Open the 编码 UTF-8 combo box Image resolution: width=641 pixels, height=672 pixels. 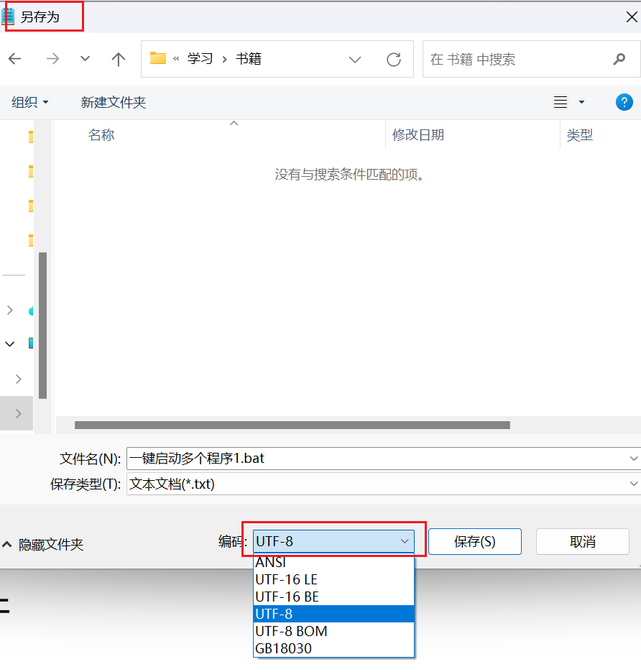(x=333, y=541)
